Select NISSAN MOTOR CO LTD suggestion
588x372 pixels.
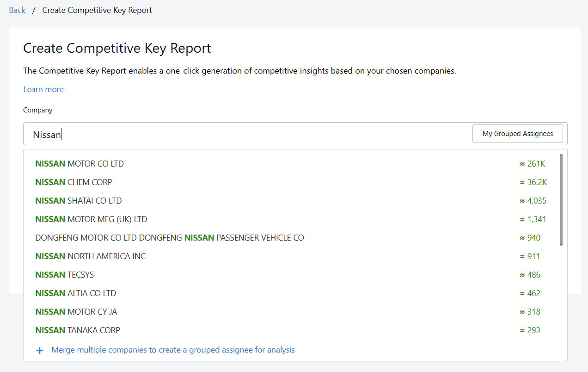pyautogui.click(x=80, y=164)
